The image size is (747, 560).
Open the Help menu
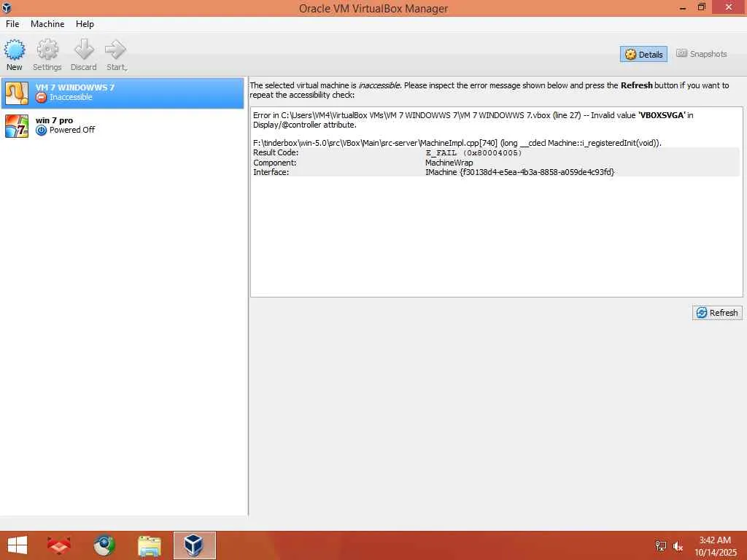click(x=85, y=24)
